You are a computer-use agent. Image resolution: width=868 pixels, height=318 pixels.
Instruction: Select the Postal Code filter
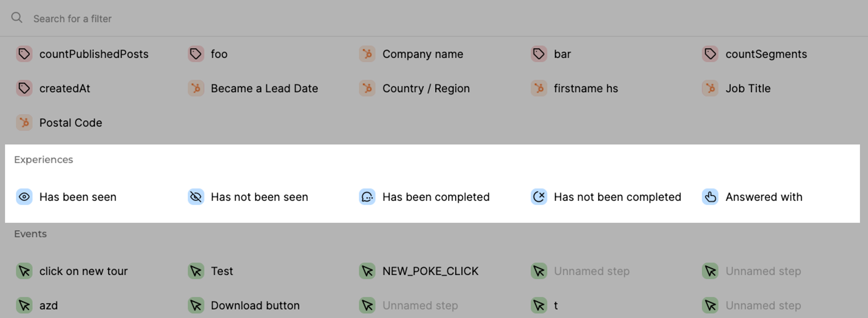coord(70,123)
